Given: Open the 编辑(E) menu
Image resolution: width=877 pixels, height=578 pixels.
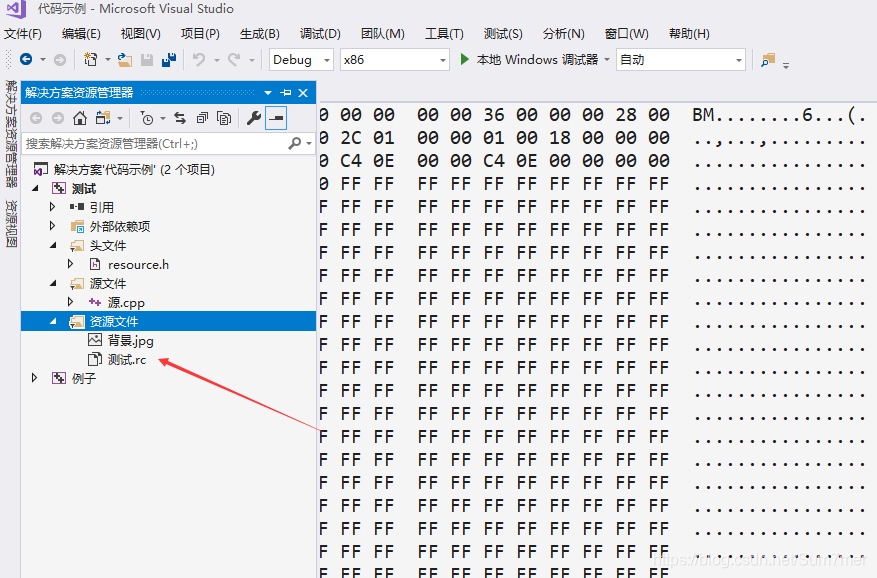Looking at the screenshot, I should pos(81,34).
